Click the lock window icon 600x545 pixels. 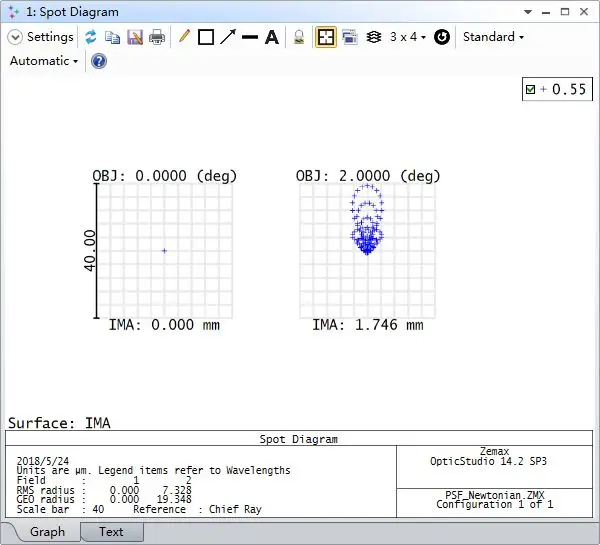299,37
